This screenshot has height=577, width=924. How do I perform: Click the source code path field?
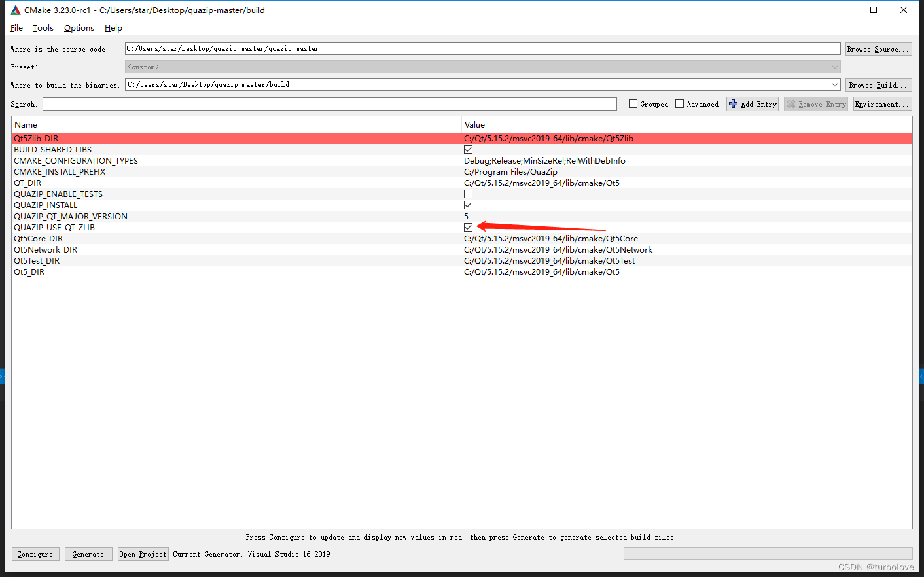[482, 48]
